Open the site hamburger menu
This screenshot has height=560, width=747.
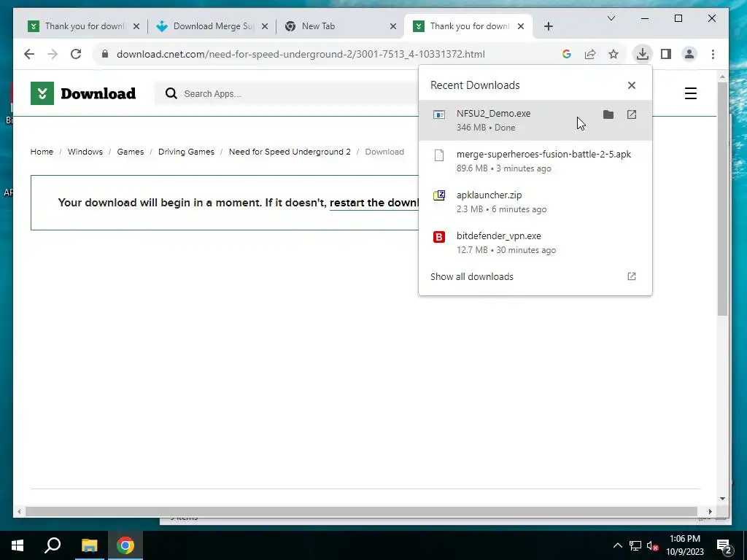(690, 93)
